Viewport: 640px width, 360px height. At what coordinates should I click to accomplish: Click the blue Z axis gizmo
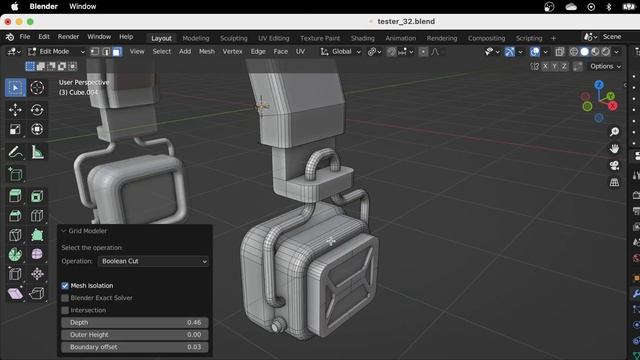599,85
